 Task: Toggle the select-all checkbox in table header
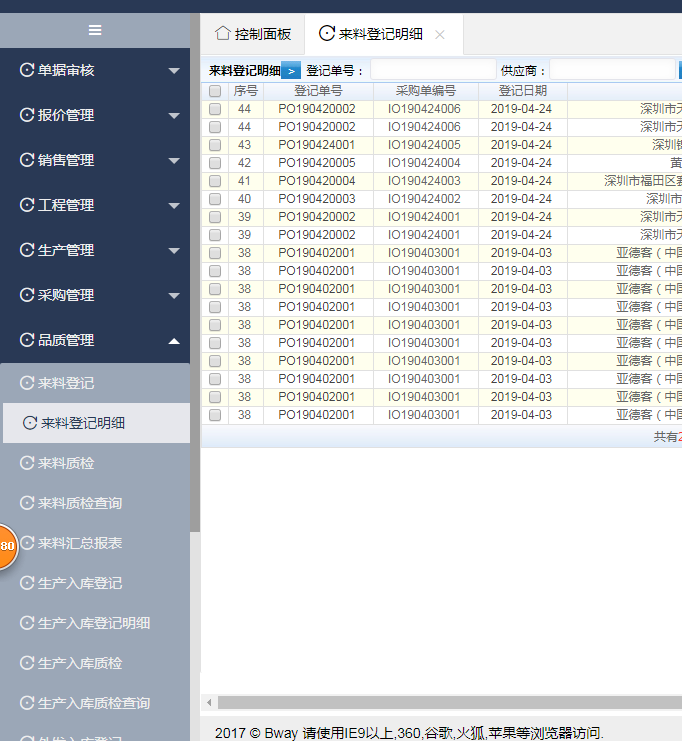tap(215, 91)
